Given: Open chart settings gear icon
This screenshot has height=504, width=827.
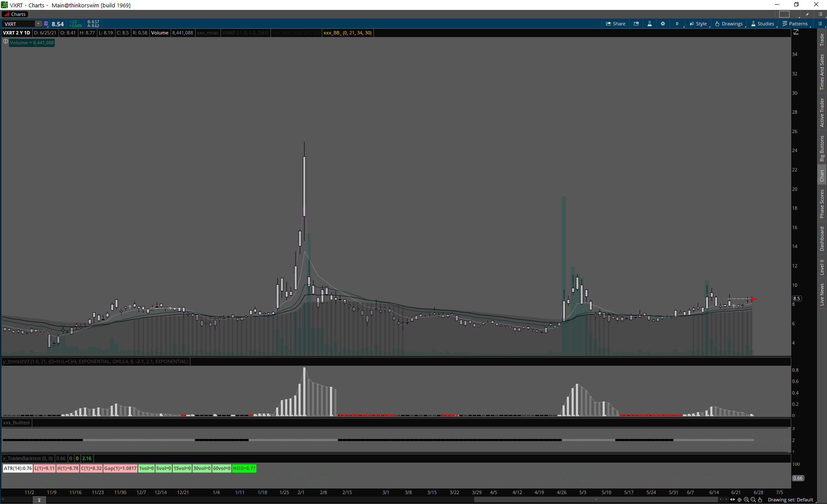Looking at the screenshot, I should click(x=663, y=24).
